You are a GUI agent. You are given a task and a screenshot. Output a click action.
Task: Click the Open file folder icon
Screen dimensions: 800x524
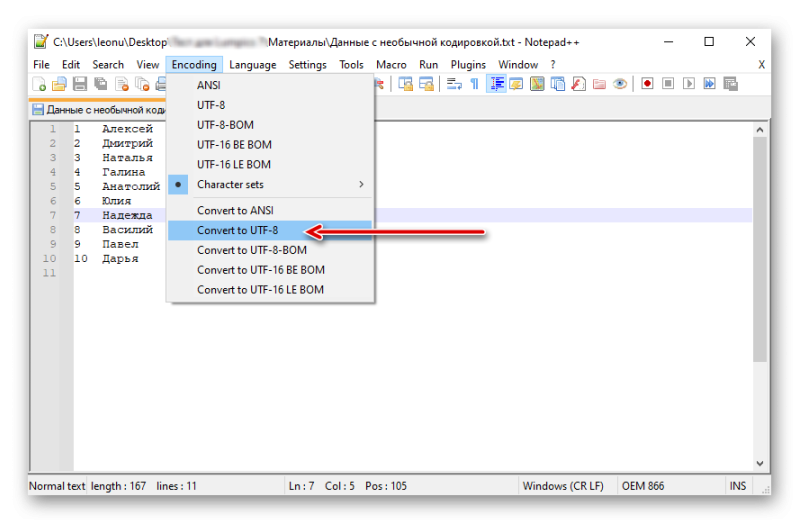pyautogui.click(x=59, y=84)
